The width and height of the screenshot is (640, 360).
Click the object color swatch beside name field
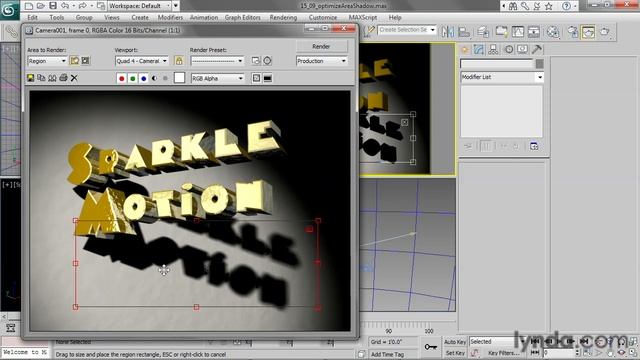[540, 64]
